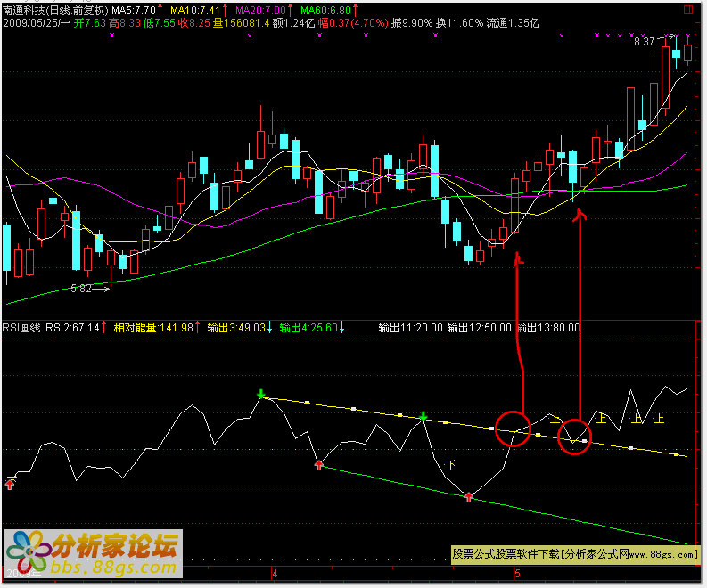Click the 相对能量:141.98 label
Viewport: 707px width, 588px height.
[153, 328]
